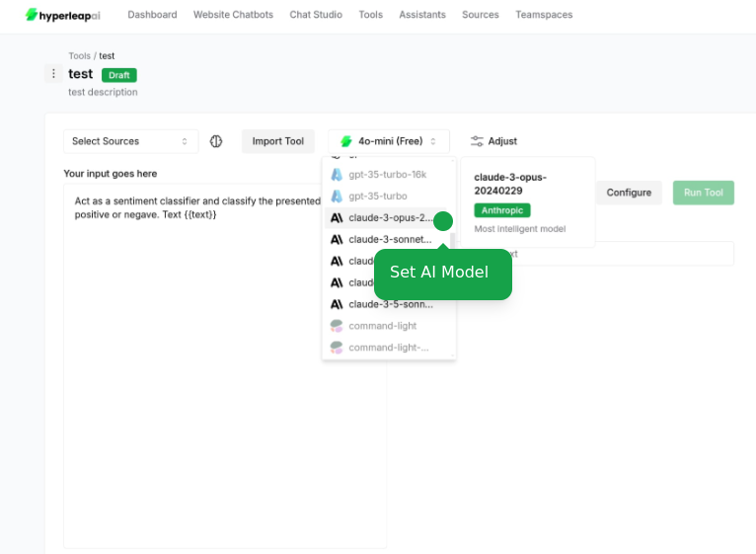The height and width of the screenshot is (554, 756).
Task: Click the test tool title
Action: [81, 74]
